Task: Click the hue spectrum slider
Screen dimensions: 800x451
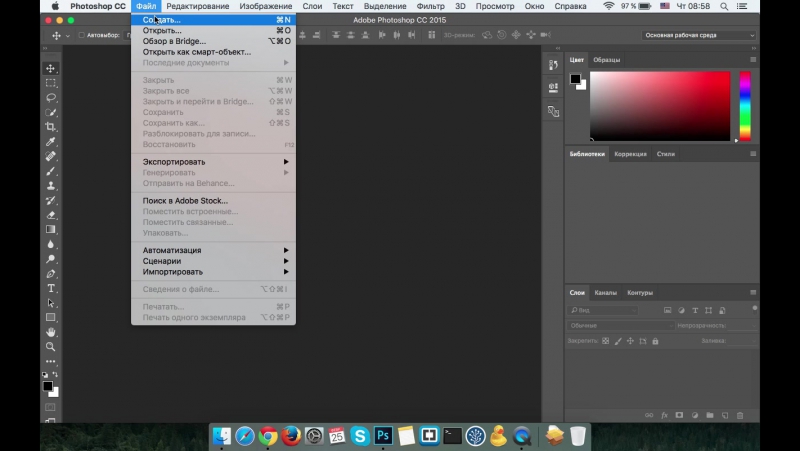Action: tap(745, 106)
